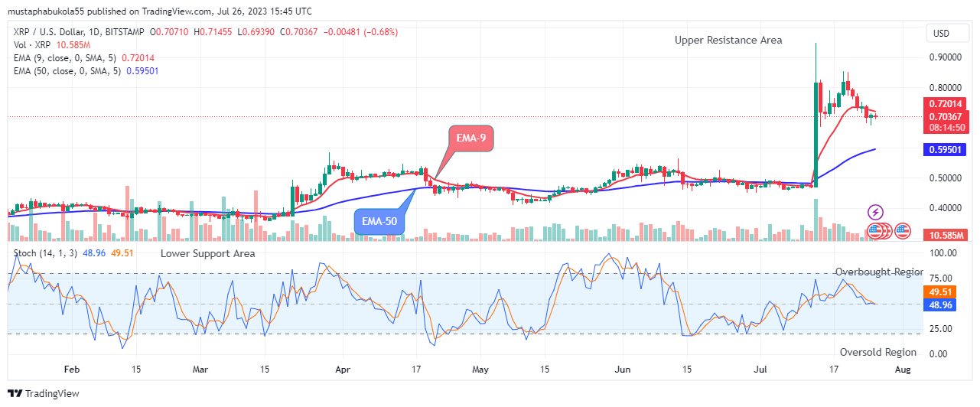This screenshot has height=407, width=980.
Task: Click the 75.00 stochastic axis label
Action: click(x=940, y=278)
